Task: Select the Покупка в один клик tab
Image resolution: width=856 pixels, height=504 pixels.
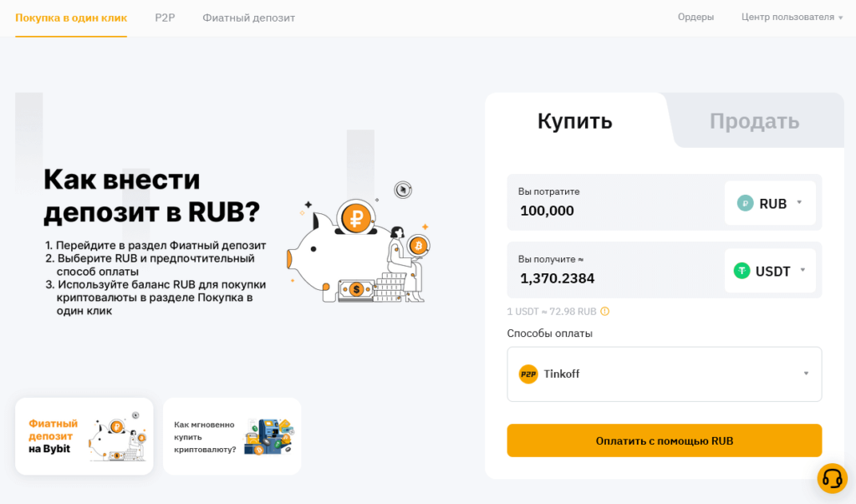Action: pyautogui.click(x=70, y=17)
